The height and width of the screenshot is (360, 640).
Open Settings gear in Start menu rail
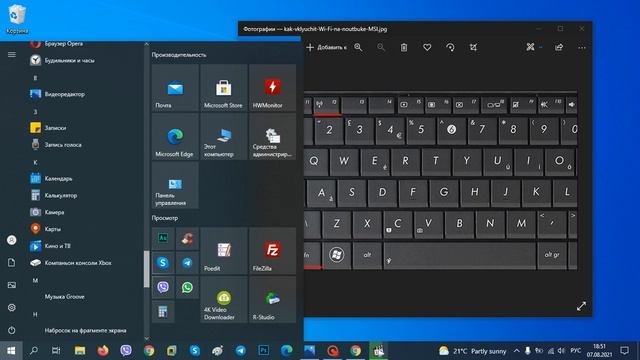point(11,307)
